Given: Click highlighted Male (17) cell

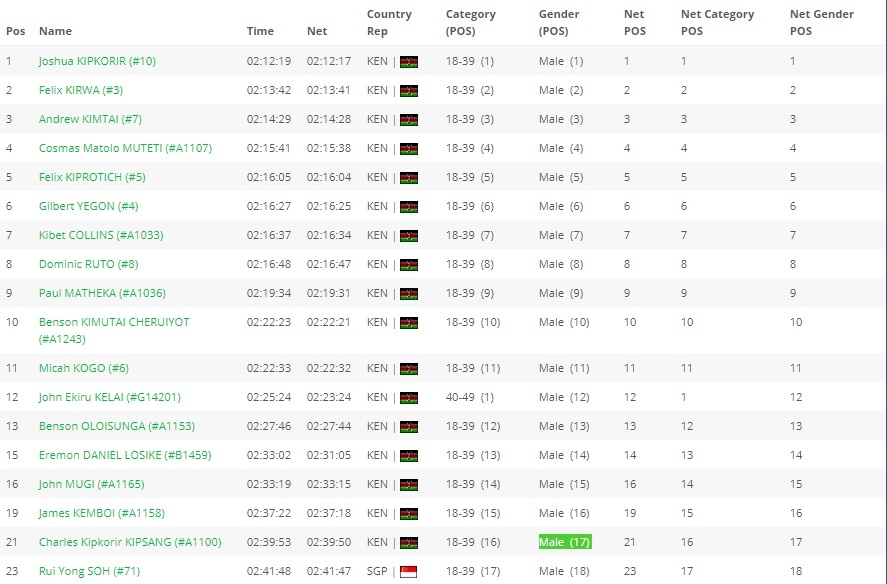Looking at the screenshot, I should coord(565,542).
